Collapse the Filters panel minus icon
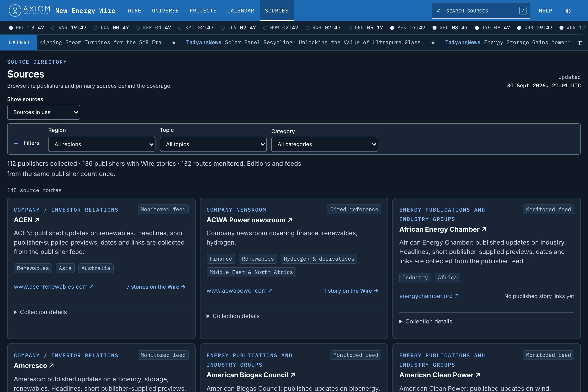Image resolution: width=588 pixels, height=392 pixels. click(16, 143)
